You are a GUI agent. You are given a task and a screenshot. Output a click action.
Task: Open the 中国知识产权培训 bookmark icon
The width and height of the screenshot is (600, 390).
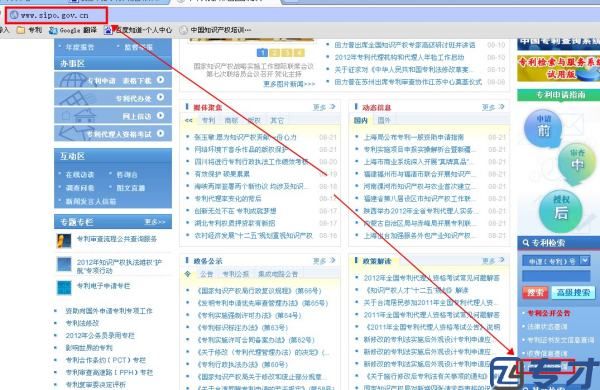pos(184,30)
